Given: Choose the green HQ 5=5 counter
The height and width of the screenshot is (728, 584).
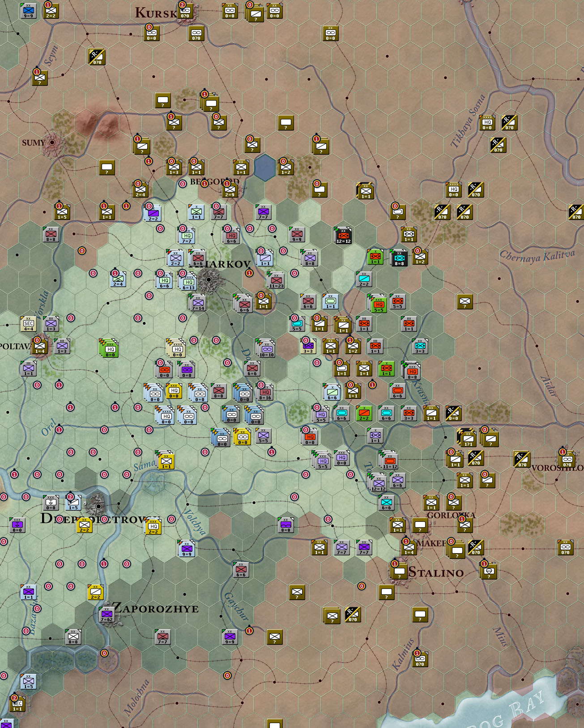Looking at the screenshot, I should [378, 304].
